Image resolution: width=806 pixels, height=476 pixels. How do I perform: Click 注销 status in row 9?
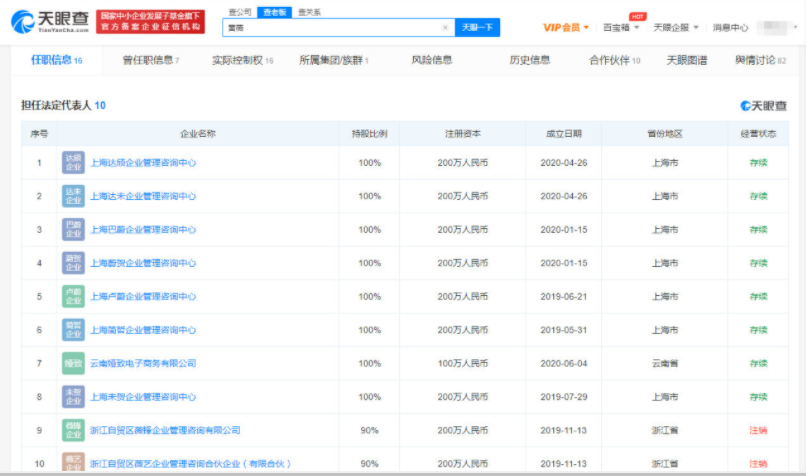[758, 430]
